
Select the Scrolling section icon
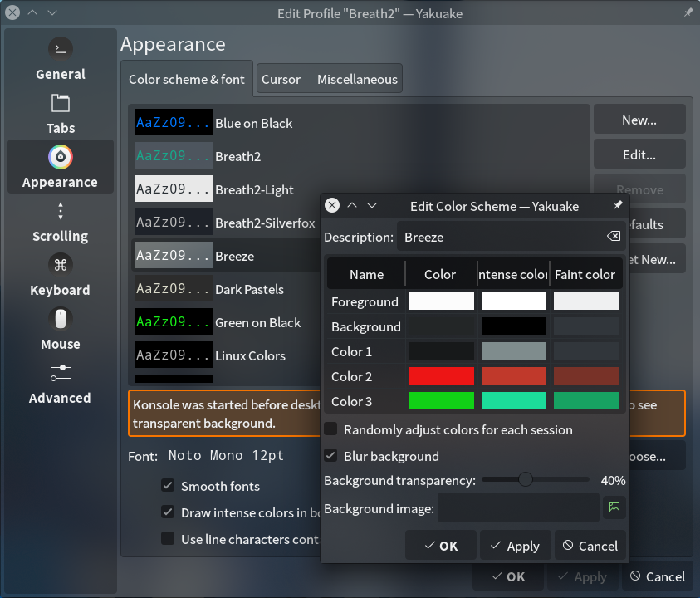pyautogui.click(x=61, y=211)
